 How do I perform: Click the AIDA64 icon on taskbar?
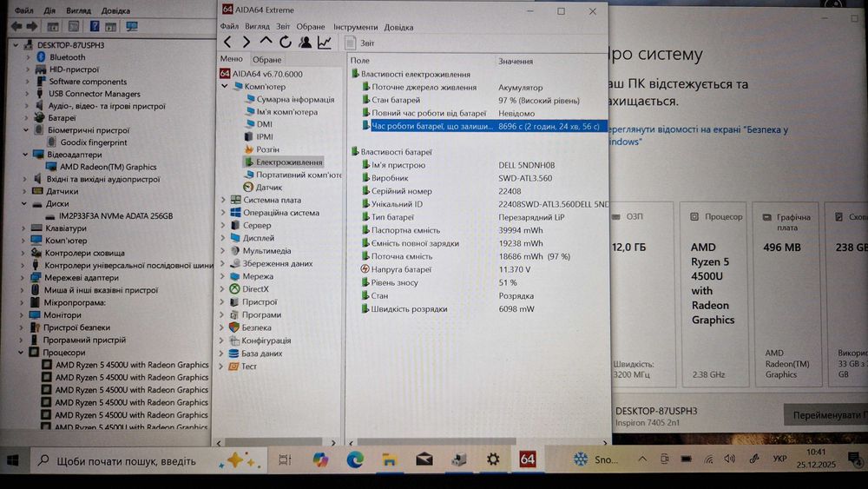[x=527, y=459]
